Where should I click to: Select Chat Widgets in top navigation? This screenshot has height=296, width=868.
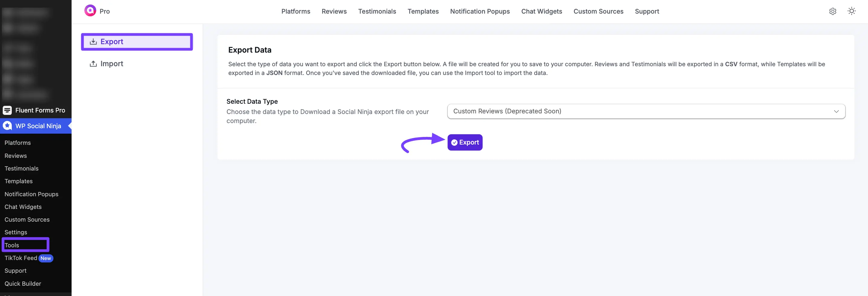coord(541,11)
